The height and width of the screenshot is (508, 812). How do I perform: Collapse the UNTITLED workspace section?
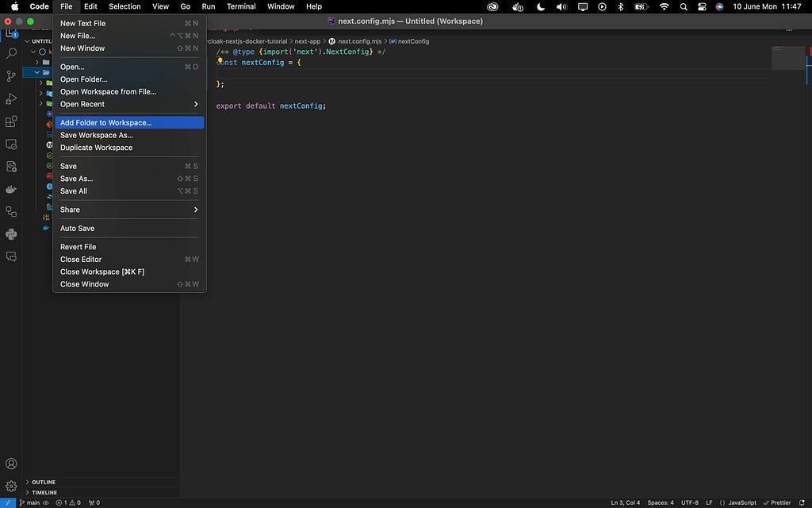(x=38, y=41)
